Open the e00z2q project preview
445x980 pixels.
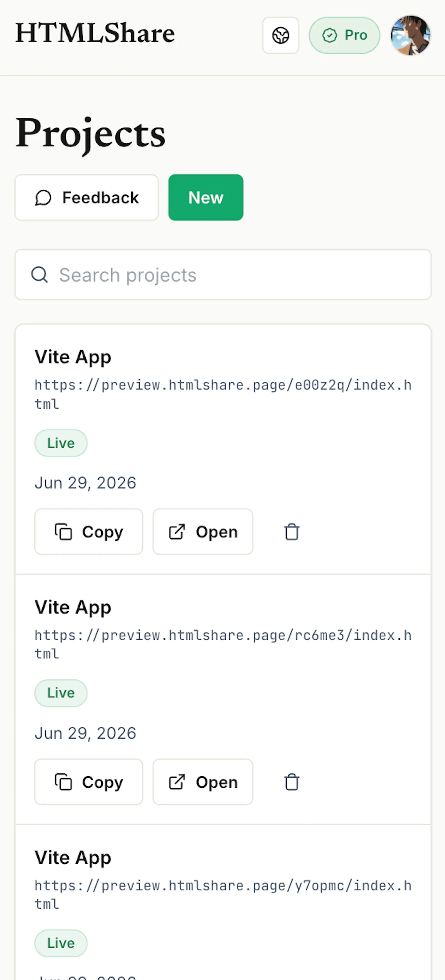(203, 531)
